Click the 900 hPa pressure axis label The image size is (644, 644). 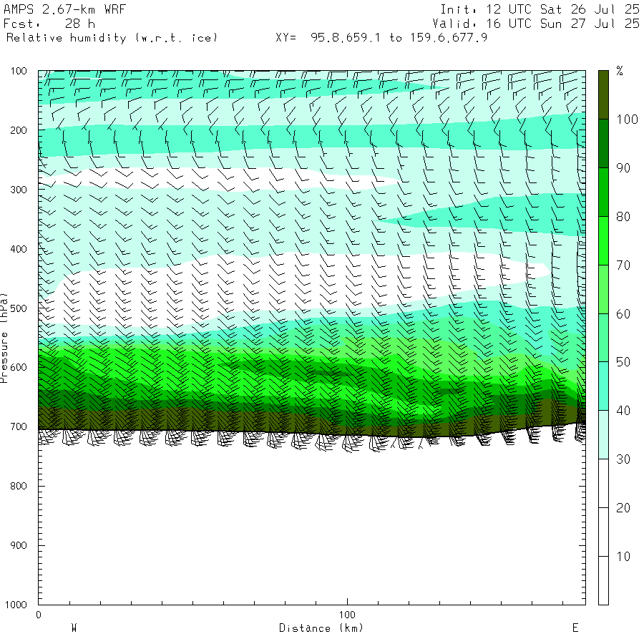(x=19, y=545)
